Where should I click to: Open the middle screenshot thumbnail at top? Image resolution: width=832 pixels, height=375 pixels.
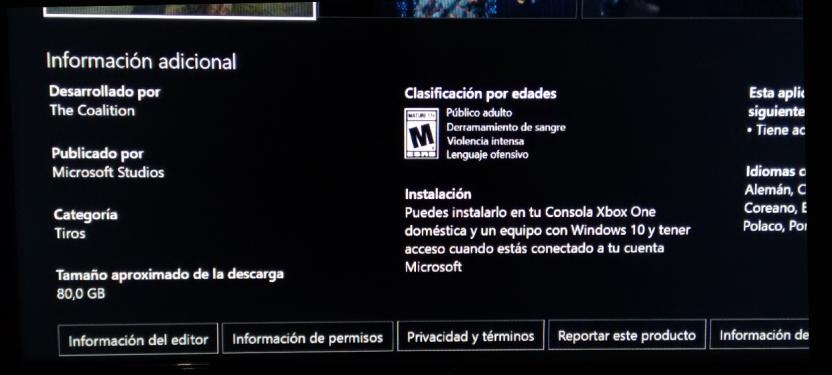coord(447,9)
